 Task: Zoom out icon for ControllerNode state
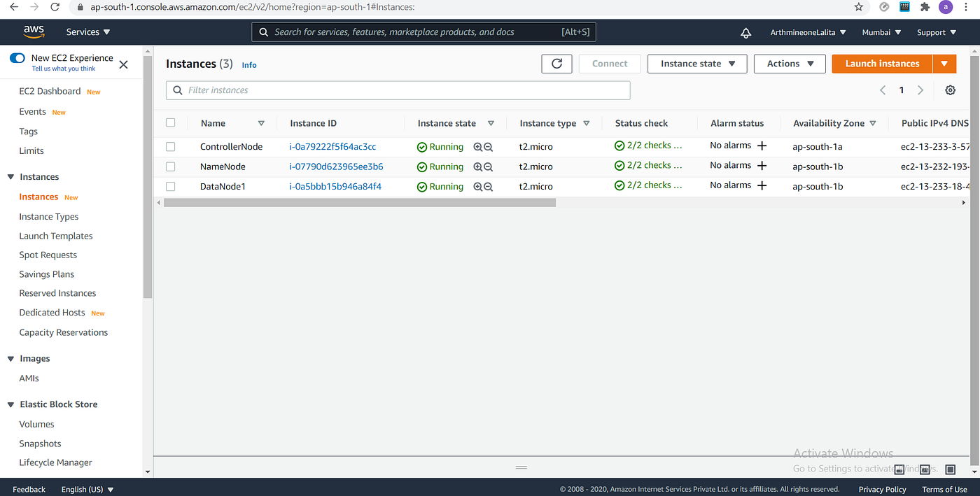(489, 147)
